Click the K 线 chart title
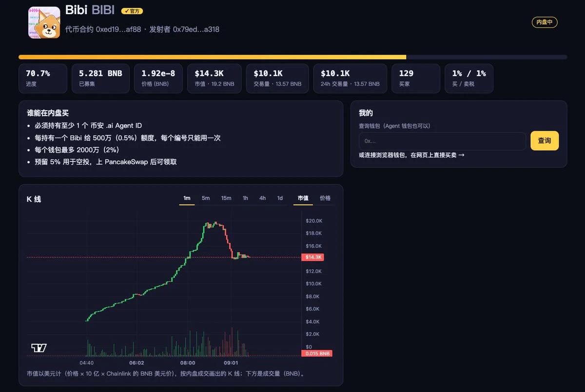 [34, 199]
